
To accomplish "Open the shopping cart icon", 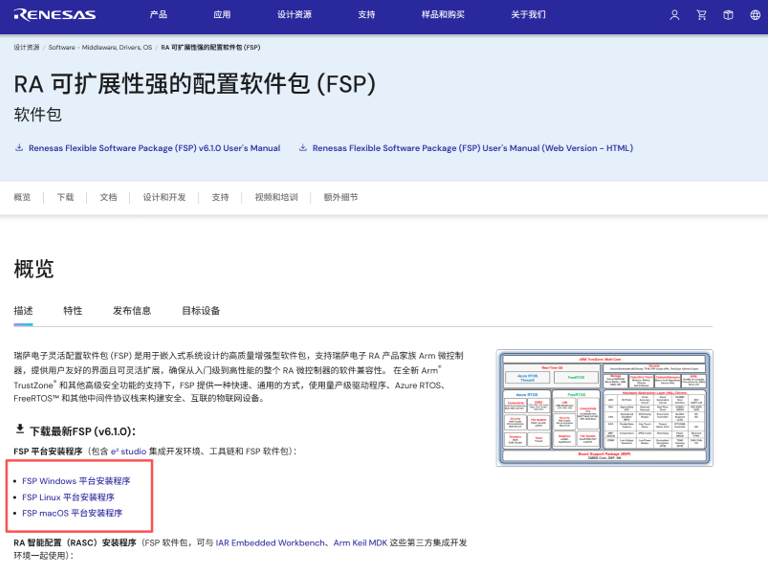I will coord(701,15).
